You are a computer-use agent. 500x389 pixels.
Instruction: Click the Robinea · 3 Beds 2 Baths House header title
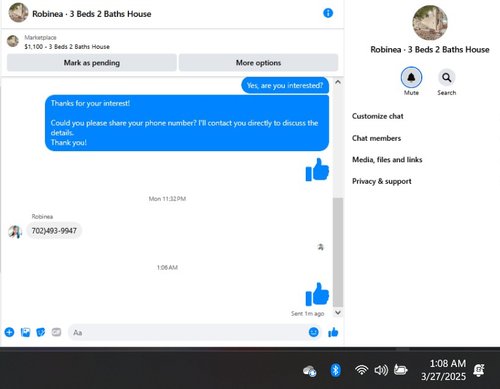click(92, 14)
